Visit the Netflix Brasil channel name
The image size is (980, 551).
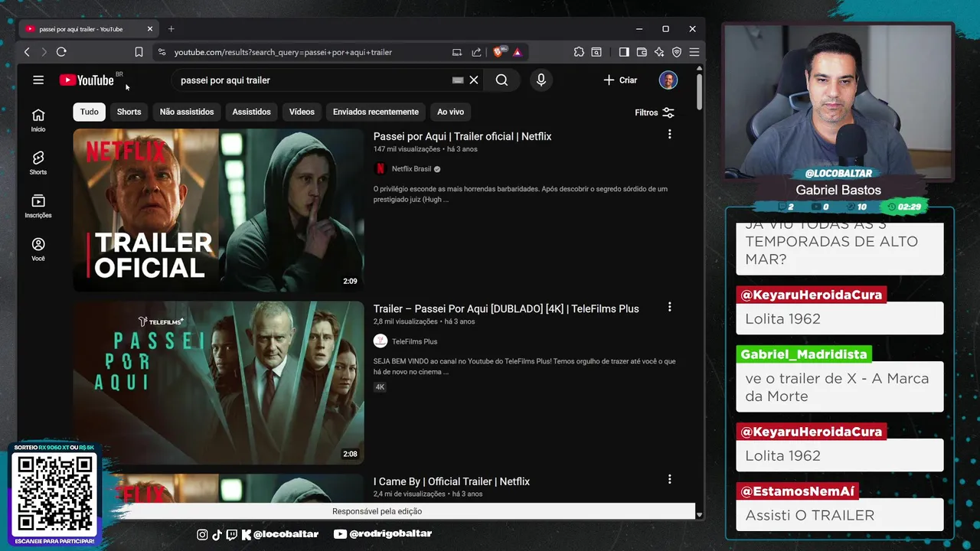pos(412,169)
